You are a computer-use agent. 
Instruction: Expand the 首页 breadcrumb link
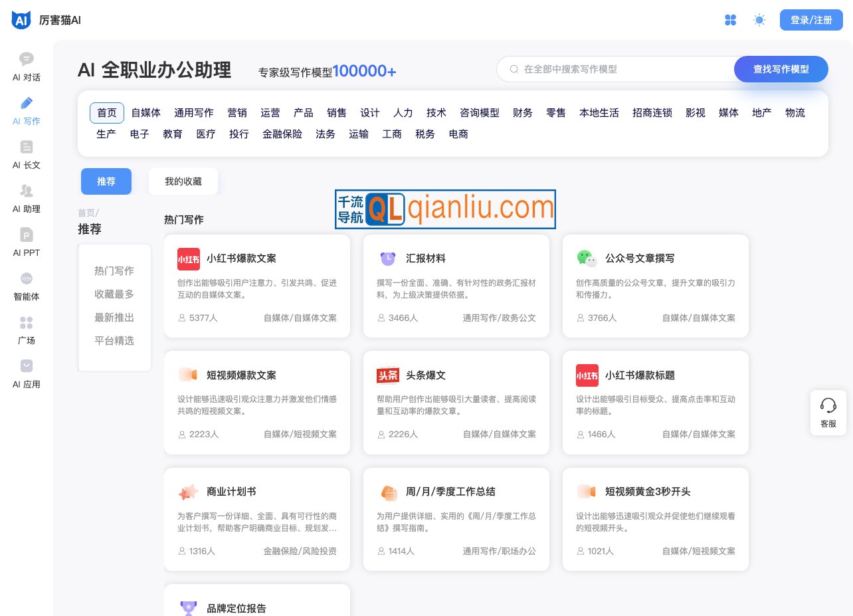(86, 213)
